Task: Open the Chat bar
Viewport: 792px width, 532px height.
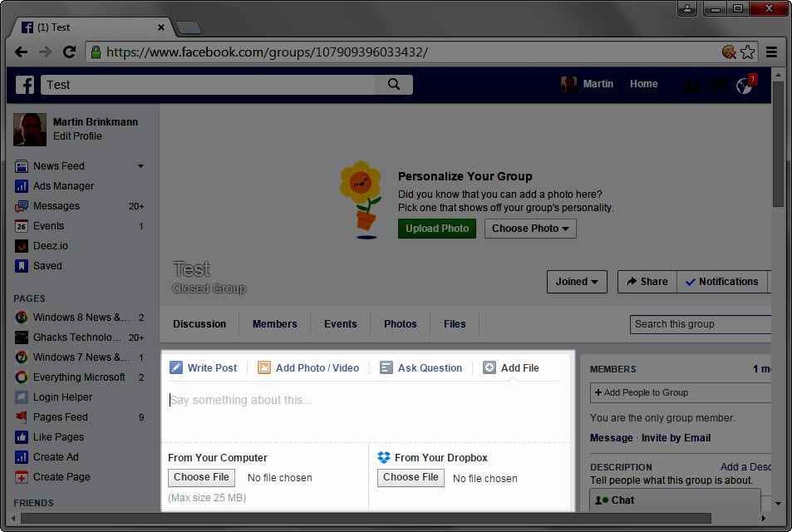Action: click(675, 500)
